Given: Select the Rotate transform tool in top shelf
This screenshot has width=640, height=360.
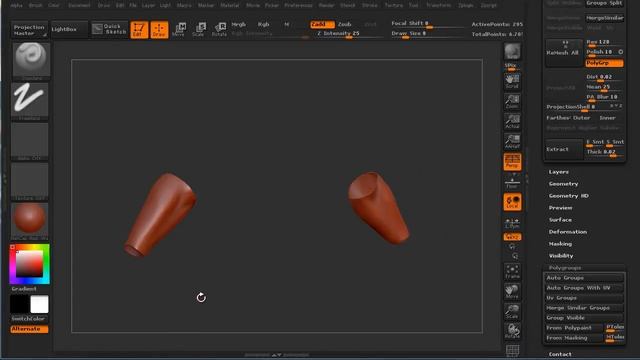Looking at the screenshot, I should (x=219, y=29).
